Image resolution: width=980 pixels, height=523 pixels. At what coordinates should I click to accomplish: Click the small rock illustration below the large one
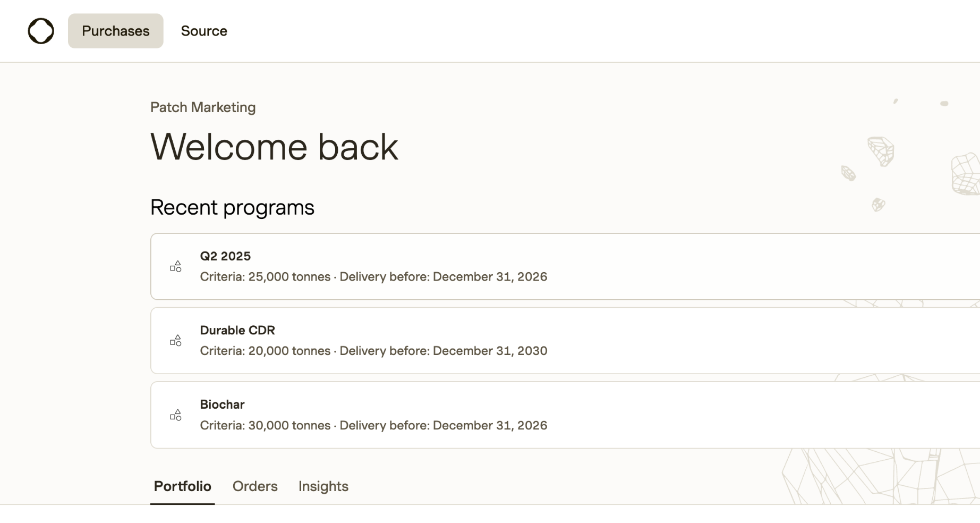click(x=878, y=205)
